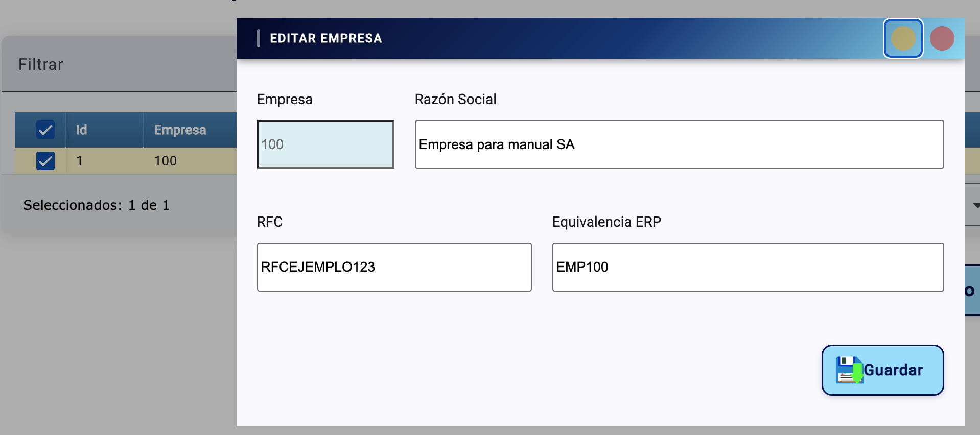Sort by the Id column header
Viewport: 980px width, 435px height.
82,130
